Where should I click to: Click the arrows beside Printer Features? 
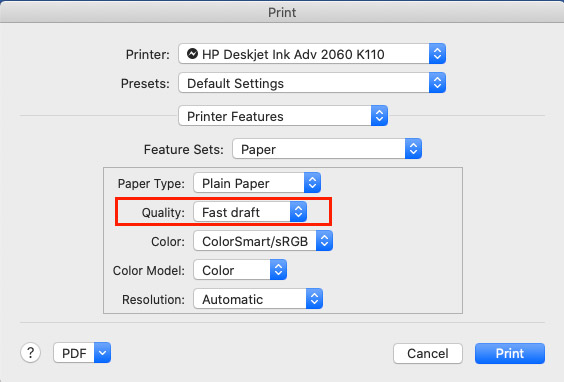pos(379,116)
